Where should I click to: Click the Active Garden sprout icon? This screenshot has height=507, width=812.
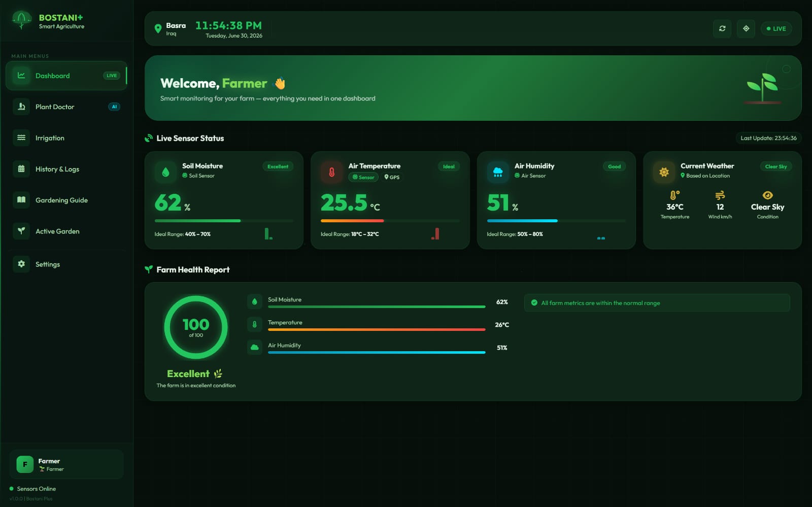(21, 231)
